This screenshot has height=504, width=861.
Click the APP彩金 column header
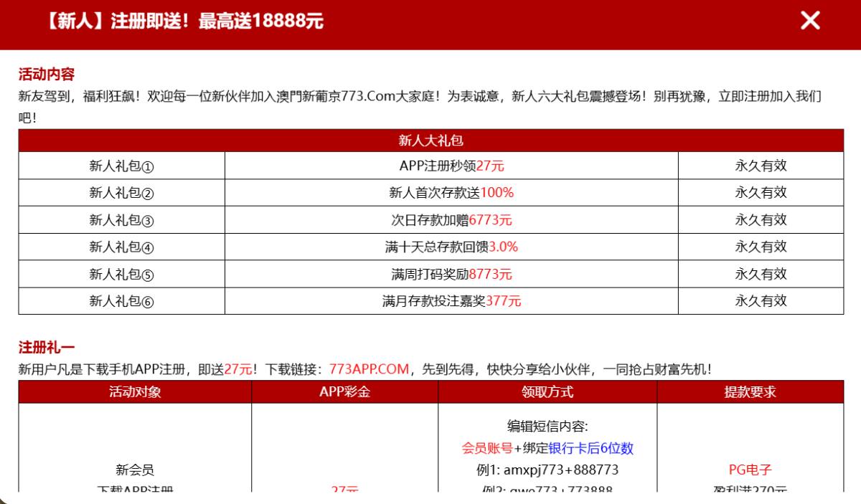point(344,392)
